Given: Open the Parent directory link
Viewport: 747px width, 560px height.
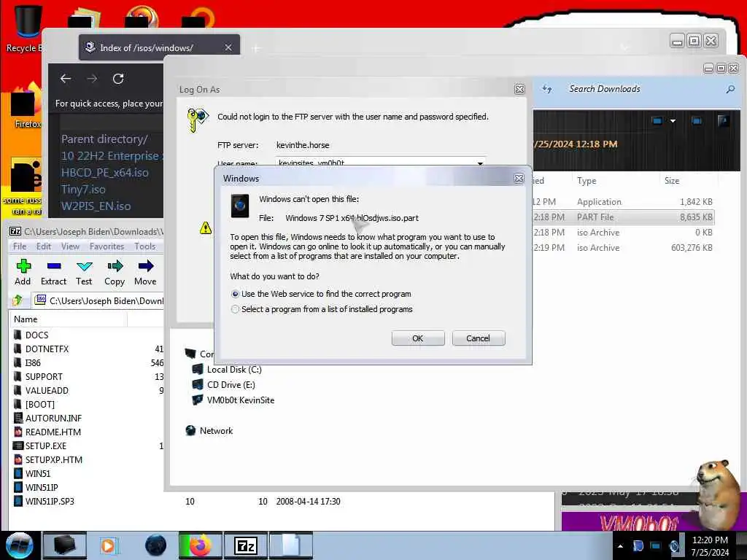Looking at the screenshot, I should tap(104, 139).
